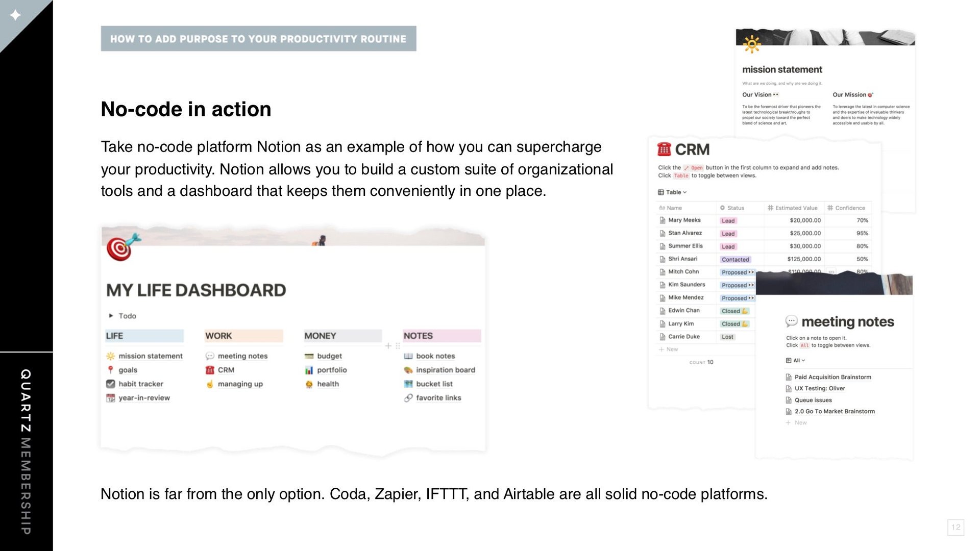Open the Table view dropdown in CRM
This screenshot has height=551, width=980.
[x=673, y=192]
